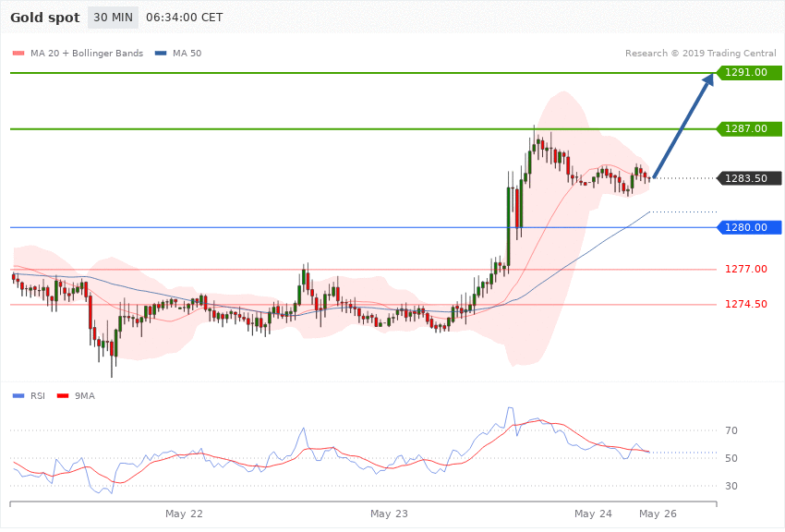
Task: Click the 9MA legend label
Action: pyautogui.click(x=85, y=396)
